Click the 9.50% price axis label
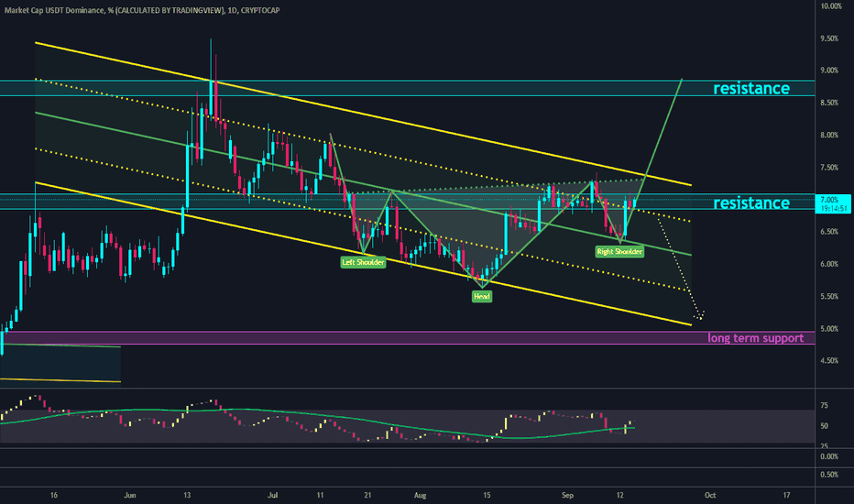The width and height of the screenshot is (854, 504). click(x=830, y=38)
